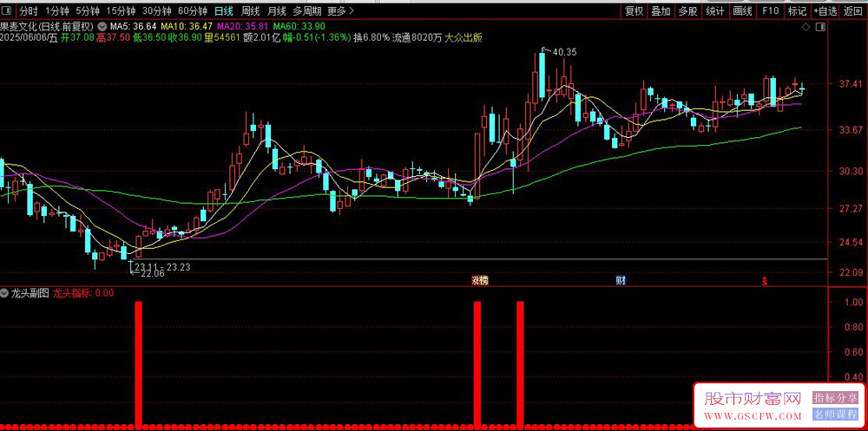The height and width of the screenshot is (431, 868).
Task: Open the dropdown beside 果麦文化 chart title
Action: pyautogui.click(x=102, y=26)
